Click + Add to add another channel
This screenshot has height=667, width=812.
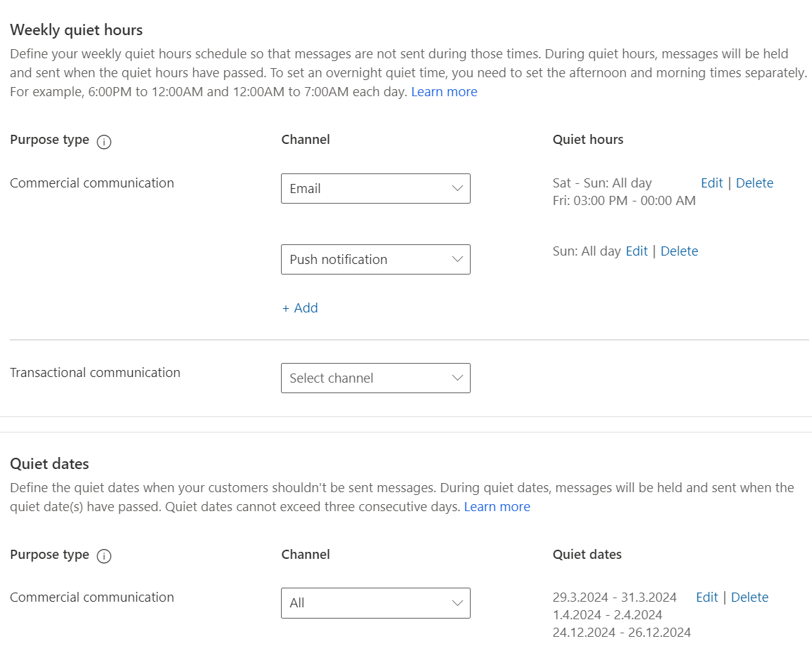300,308
